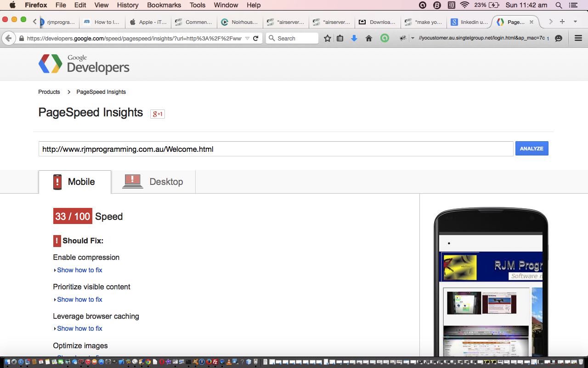This screenshot has width=588, height=368.
Task: Click the bug-like toolbar extension icon
Action: [402, 38]
